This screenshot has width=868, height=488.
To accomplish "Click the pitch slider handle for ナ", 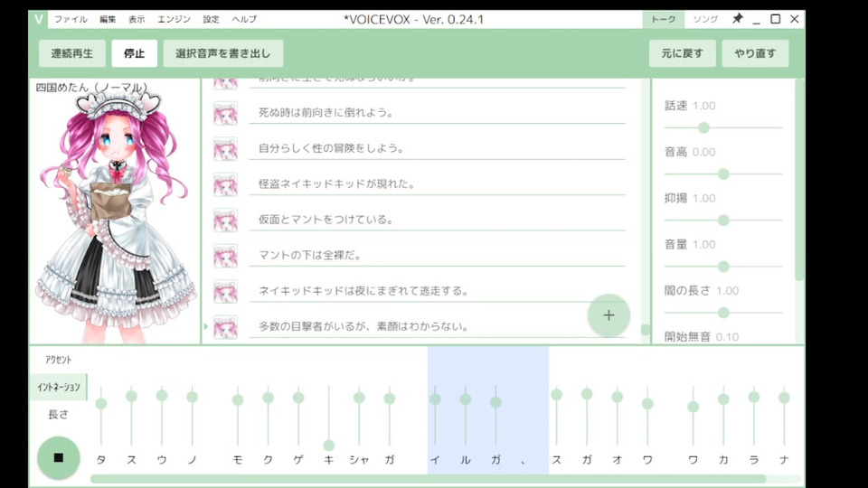I will [784, 398].
